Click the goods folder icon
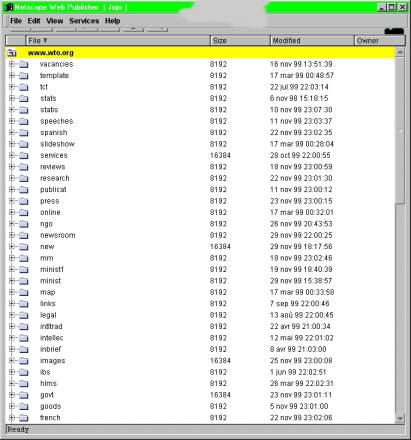Viewport: 411px width, 440px height. tap(24, 406)
